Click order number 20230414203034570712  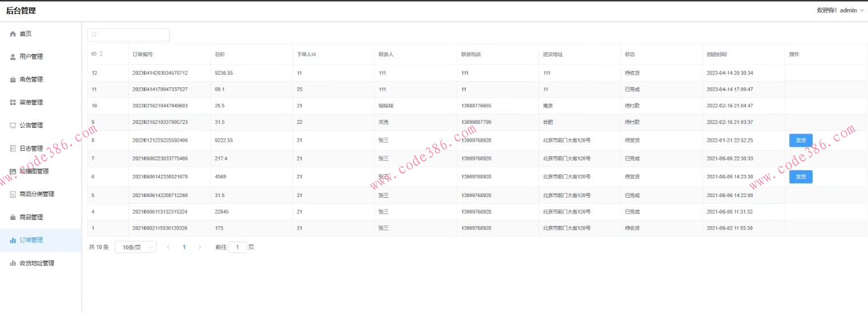pyautogui.click(x=160, y=73)
